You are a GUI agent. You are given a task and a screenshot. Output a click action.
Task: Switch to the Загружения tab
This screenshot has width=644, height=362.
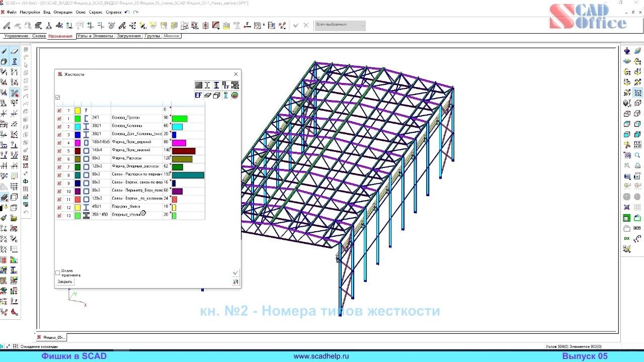point(129,36)
